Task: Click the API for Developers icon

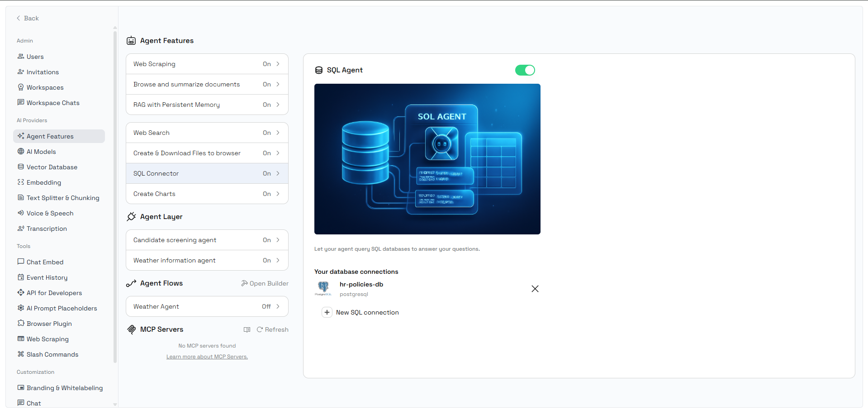Action: (21, 293)
